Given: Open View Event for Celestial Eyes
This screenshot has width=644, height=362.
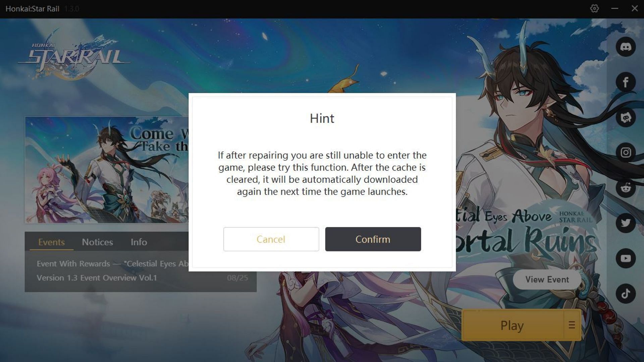Looking at the screenshot, I should point(548,279).
